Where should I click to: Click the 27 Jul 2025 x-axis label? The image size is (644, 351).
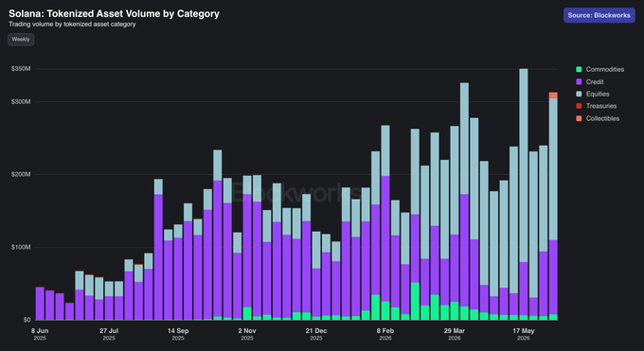coord(109,334)
